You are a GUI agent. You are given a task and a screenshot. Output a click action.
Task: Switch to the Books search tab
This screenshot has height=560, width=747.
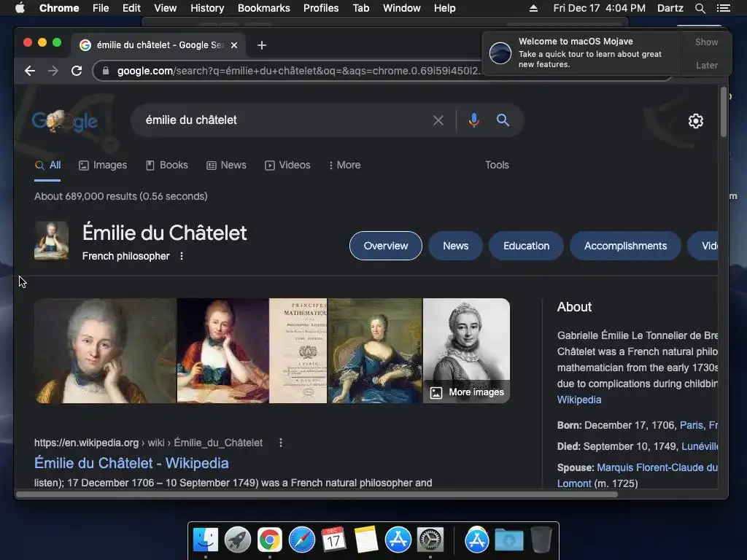click(x=167, y=166)
